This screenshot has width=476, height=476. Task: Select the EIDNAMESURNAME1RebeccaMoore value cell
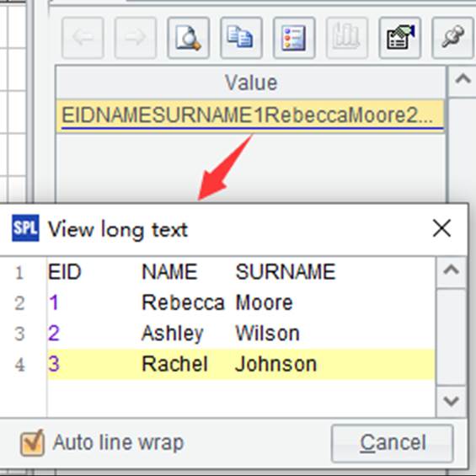pos(250,115)
